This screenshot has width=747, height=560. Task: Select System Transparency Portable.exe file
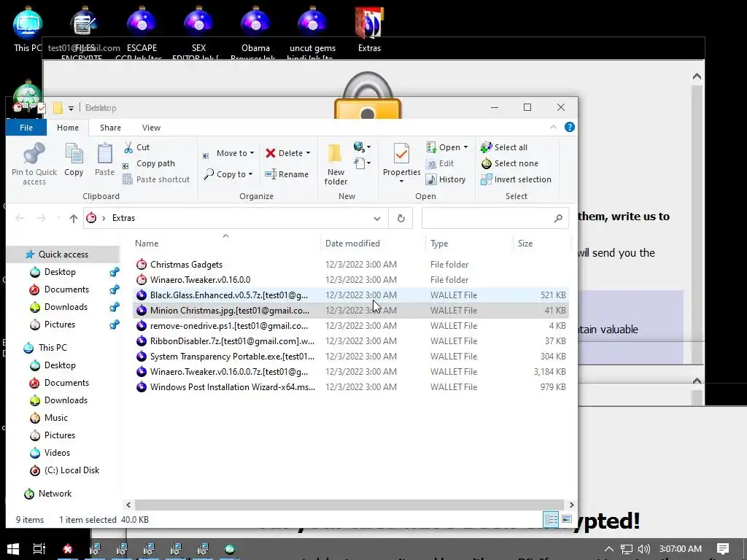[350, 356]
